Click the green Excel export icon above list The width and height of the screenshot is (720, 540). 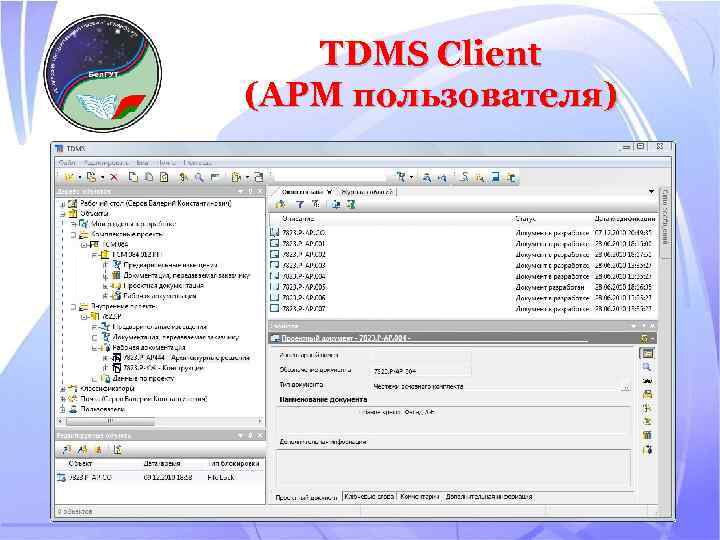[351, 204]
